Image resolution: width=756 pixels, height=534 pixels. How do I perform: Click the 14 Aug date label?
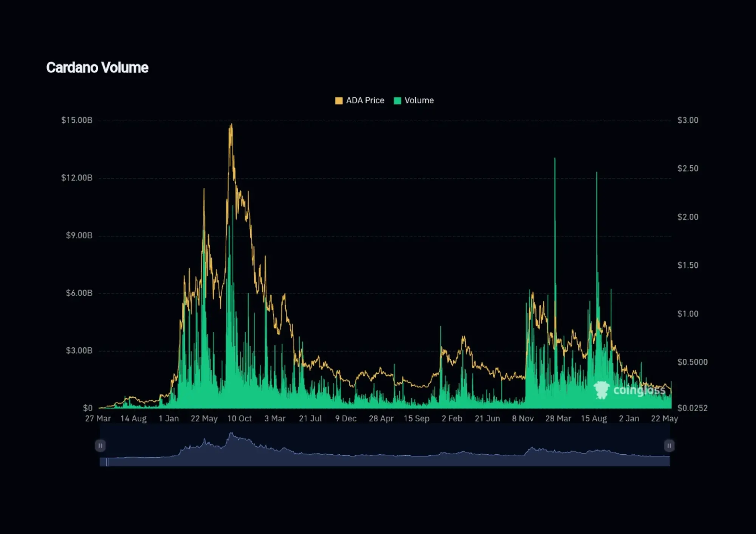[x=133, y=418]
